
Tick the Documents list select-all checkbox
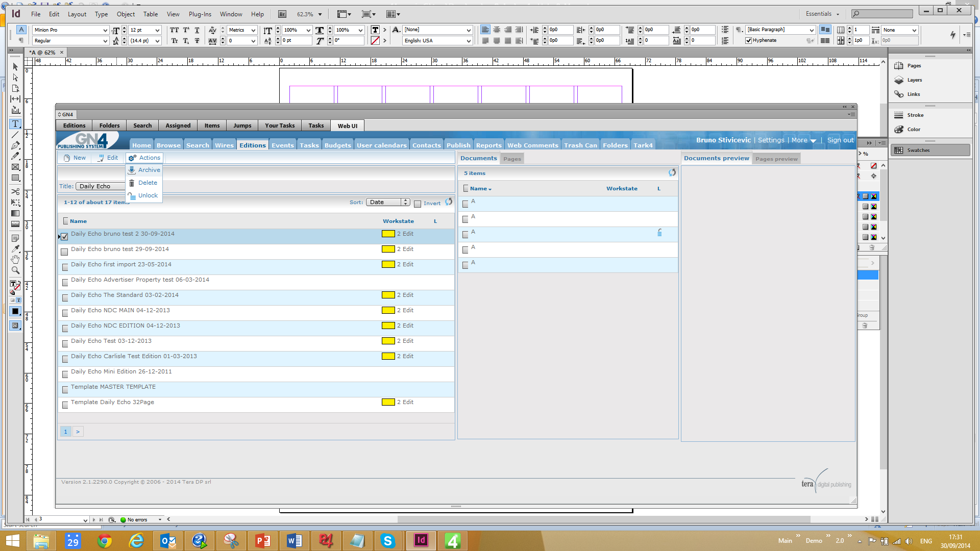(x=465, y=188)
